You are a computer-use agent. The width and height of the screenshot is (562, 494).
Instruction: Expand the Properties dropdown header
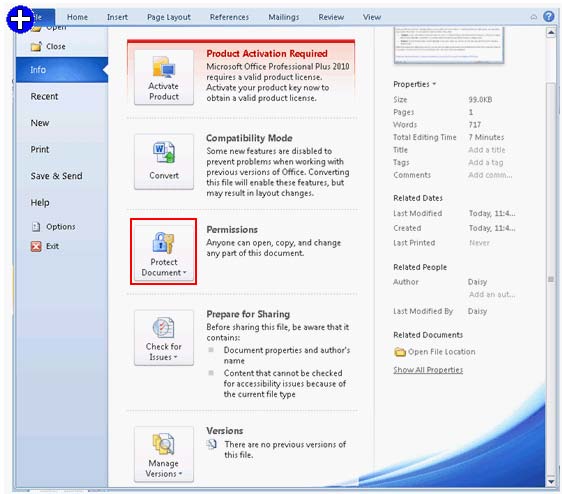coord(414,84)
